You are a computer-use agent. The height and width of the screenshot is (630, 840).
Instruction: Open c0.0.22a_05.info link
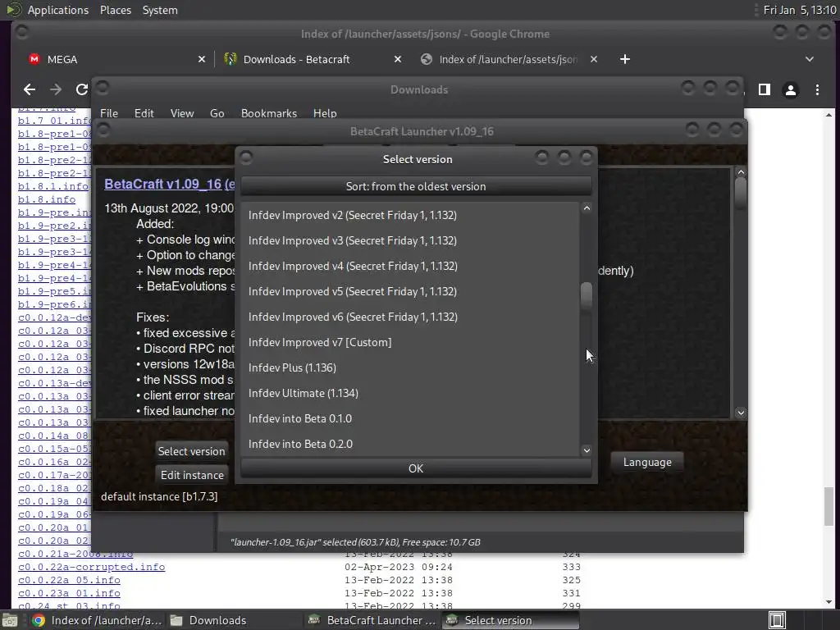click(69, 580)
